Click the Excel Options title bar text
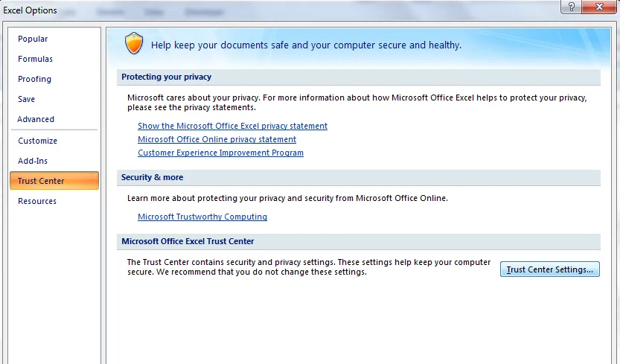This screenshot has width=620, height=364. click(x=30, y=10)
